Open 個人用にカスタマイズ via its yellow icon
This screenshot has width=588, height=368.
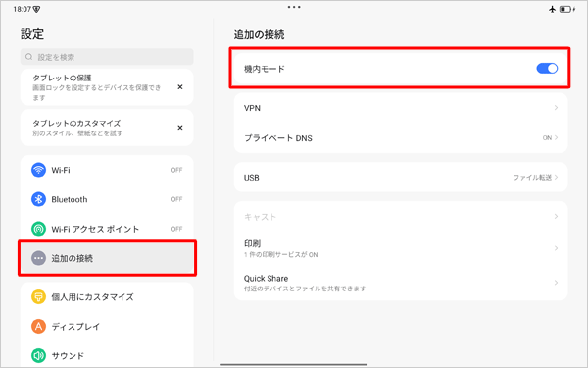[38, 297]
